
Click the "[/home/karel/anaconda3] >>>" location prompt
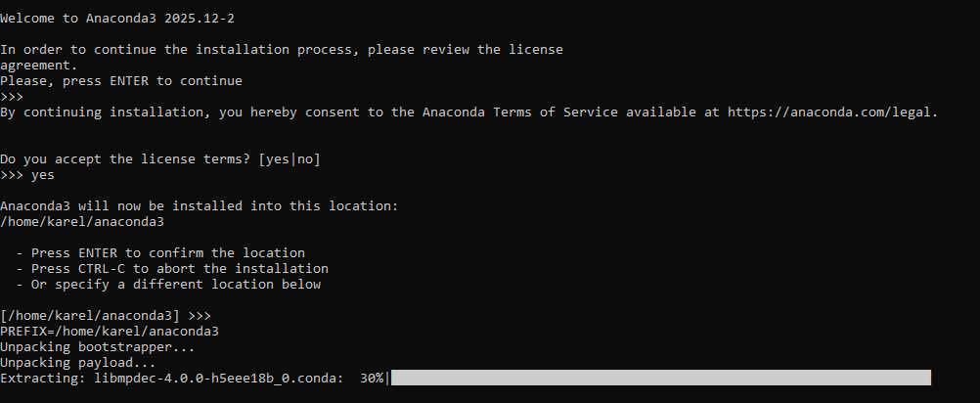click(106, 316)
